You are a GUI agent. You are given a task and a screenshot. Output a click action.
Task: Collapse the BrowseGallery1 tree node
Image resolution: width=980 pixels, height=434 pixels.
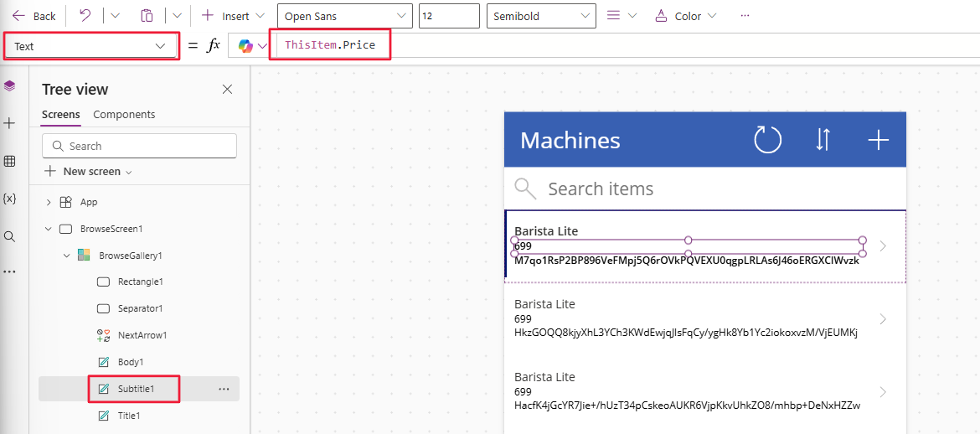click(66, 256)
